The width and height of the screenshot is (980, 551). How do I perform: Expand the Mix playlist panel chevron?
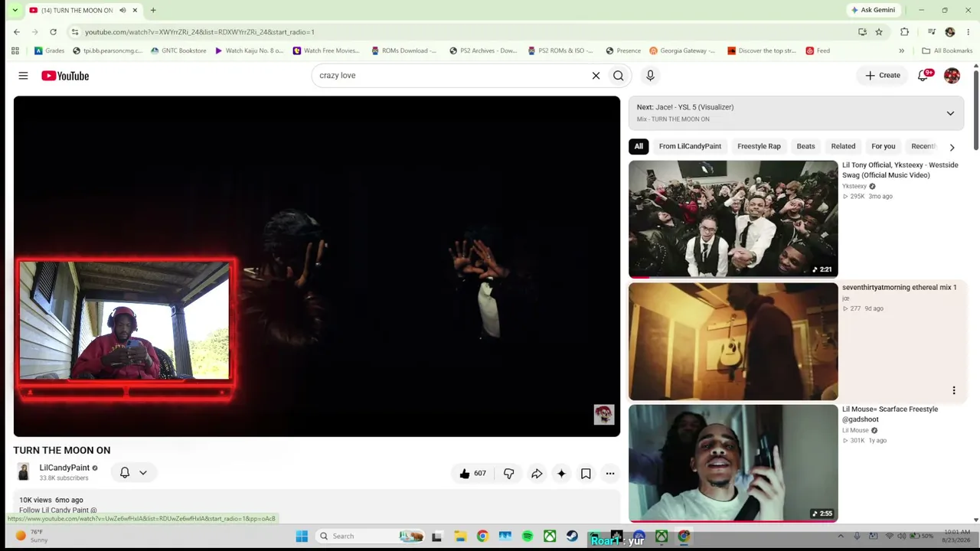click(x=950, y=113)
